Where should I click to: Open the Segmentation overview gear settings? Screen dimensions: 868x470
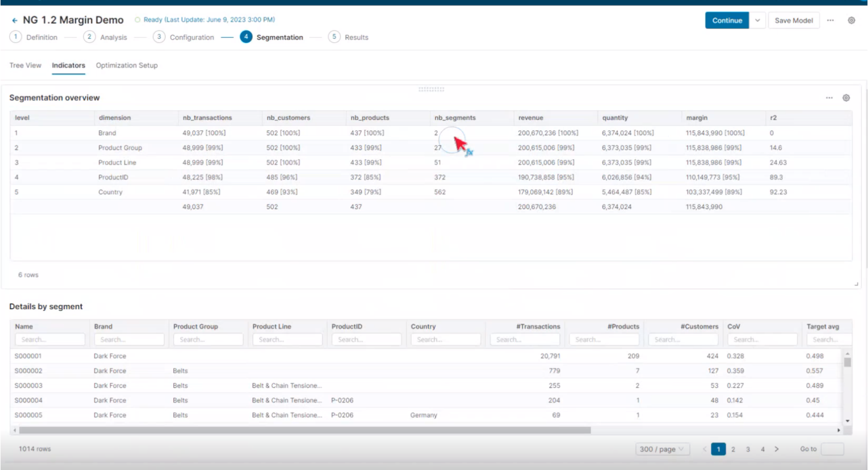(846, 98)
